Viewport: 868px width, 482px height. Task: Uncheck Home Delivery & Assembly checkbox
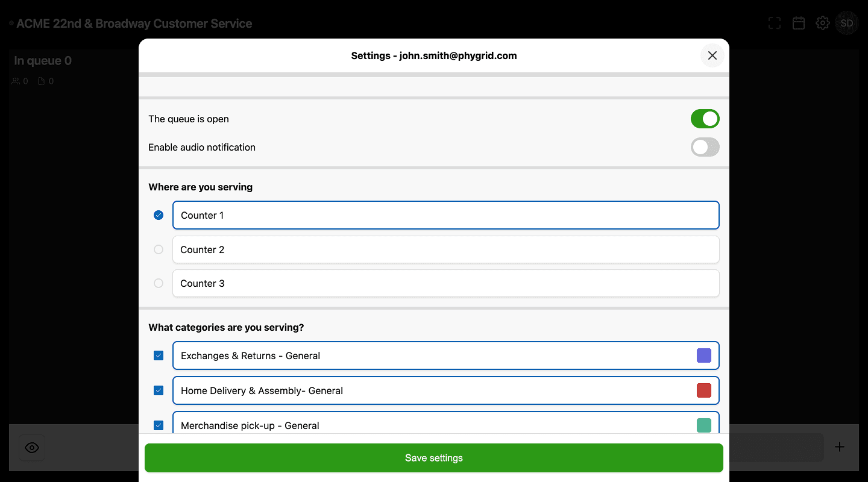click(x=159, y=390)
